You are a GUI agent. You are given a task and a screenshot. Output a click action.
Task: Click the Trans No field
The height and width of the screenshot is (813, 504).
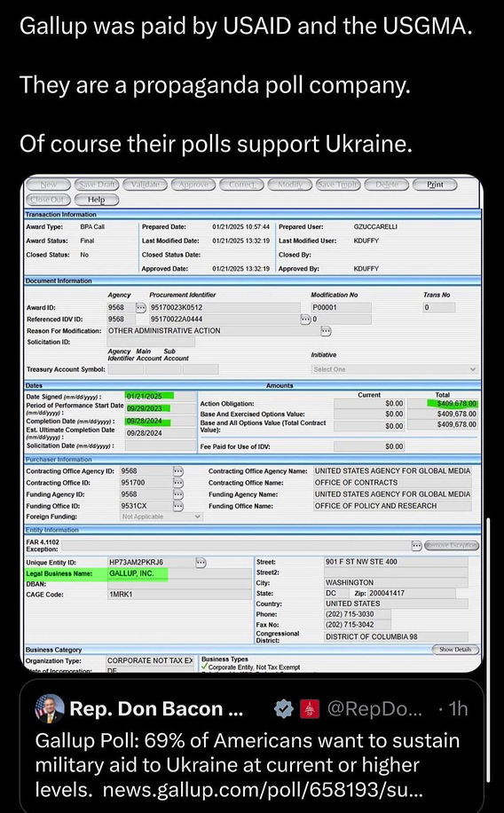(438, 307)
